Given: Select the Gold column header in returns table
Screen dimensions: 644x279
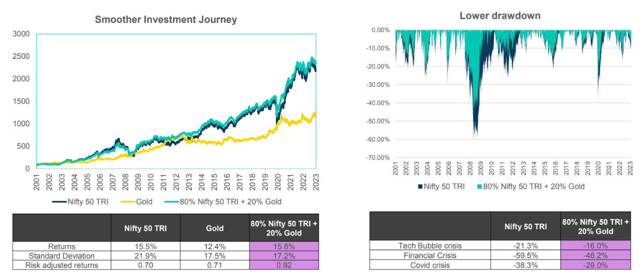Looking at the screenshot, I should click(215, 228).
